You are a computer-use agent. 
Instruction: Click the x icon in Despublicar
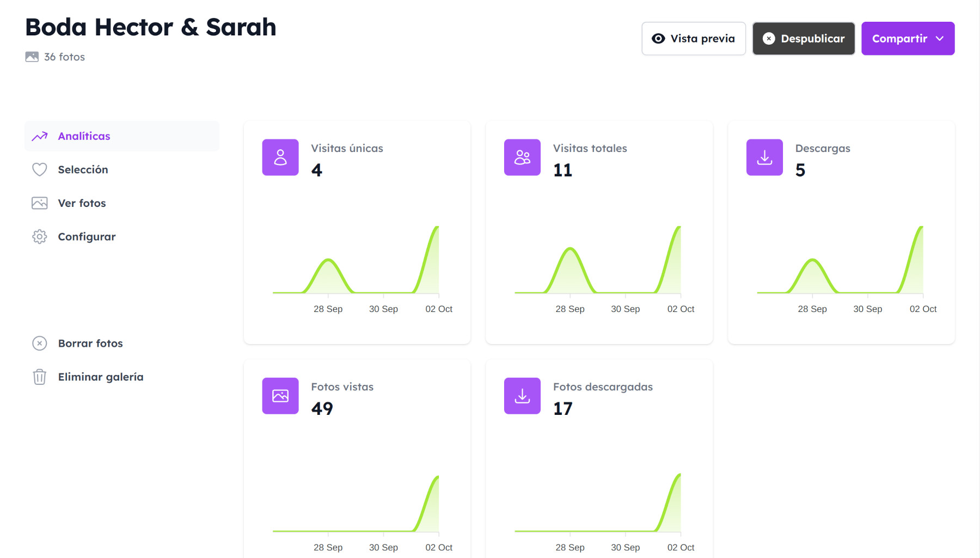click(x=769, y=39)
